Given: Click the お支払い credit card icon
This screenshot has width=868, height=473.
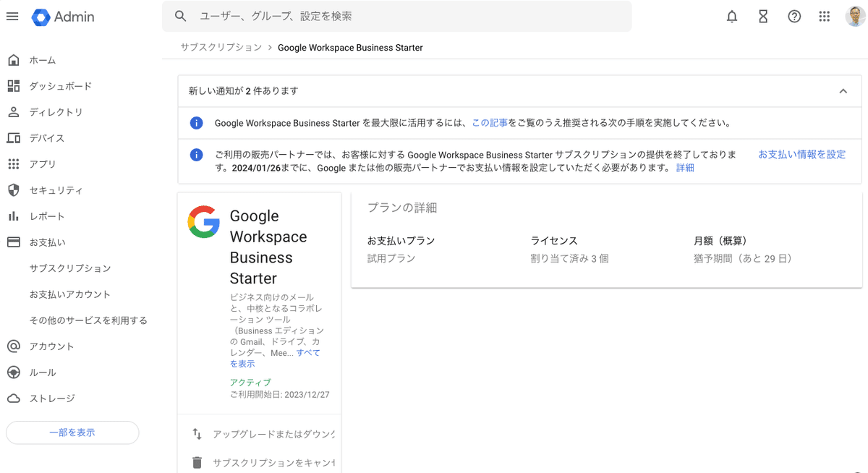Looking at the screenshot, I should point(13,242).
